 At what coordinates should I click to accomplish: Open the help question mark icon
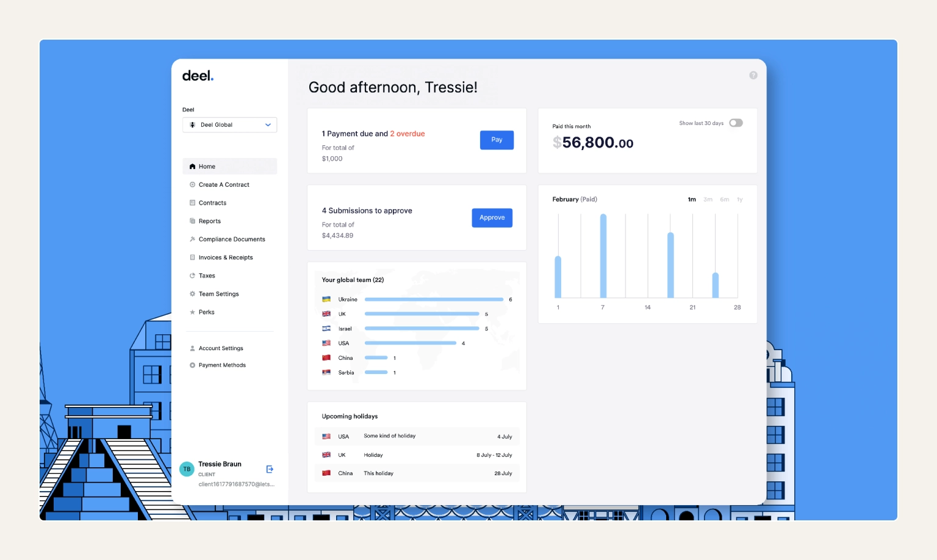pyautogui.click(x=753, y=75)
